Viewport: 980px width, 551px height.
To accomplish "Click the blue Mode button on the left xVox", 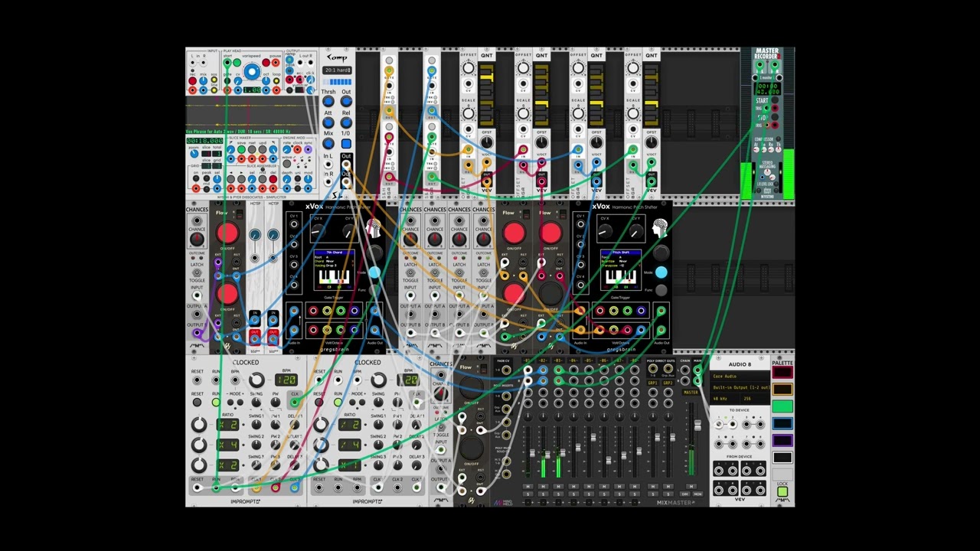I will pyautogui.click(x=374, y=272).
